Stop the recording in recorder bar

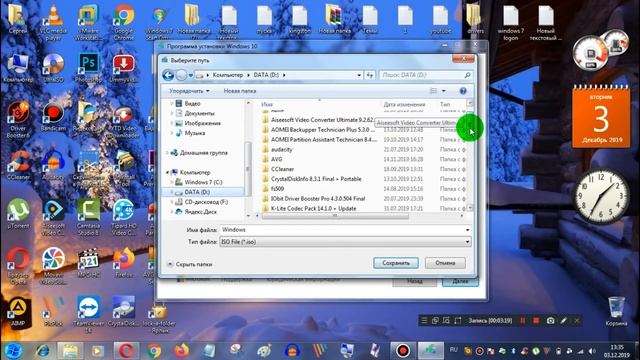coord(536,321)
